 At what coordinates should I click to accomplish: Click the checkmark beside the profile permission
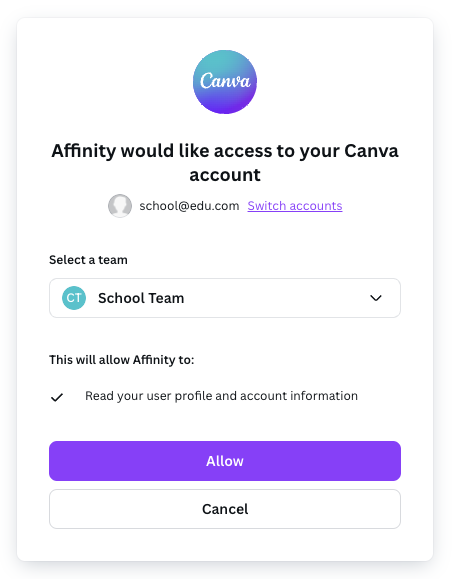57,397
